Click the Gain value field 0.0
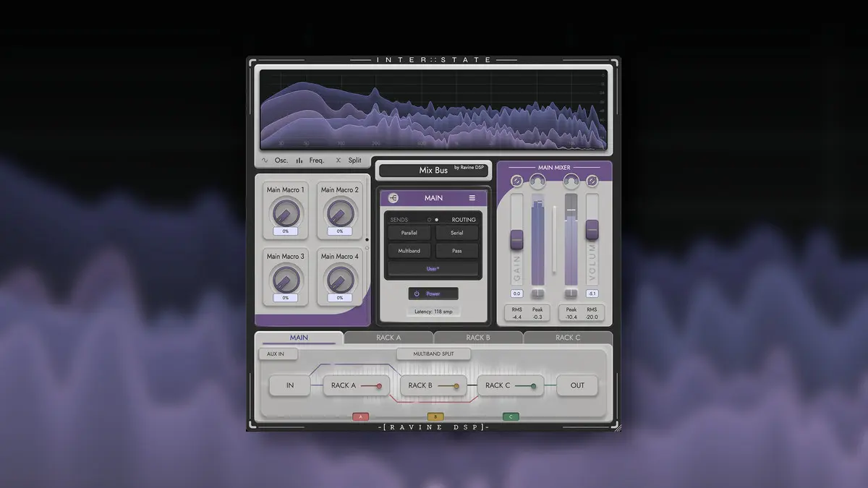 coord(516,294)
